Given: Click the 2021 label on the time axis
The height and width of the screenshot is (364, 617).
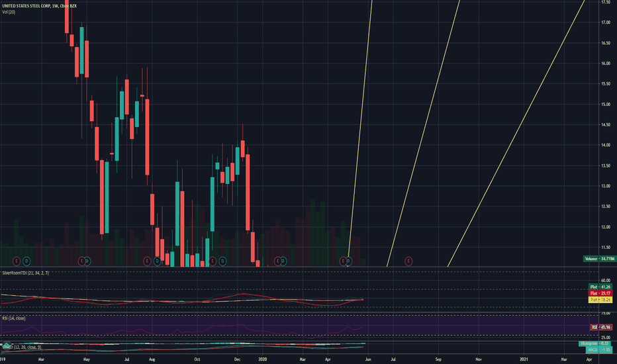Looking at the screenshot, I should click(524, 359).
